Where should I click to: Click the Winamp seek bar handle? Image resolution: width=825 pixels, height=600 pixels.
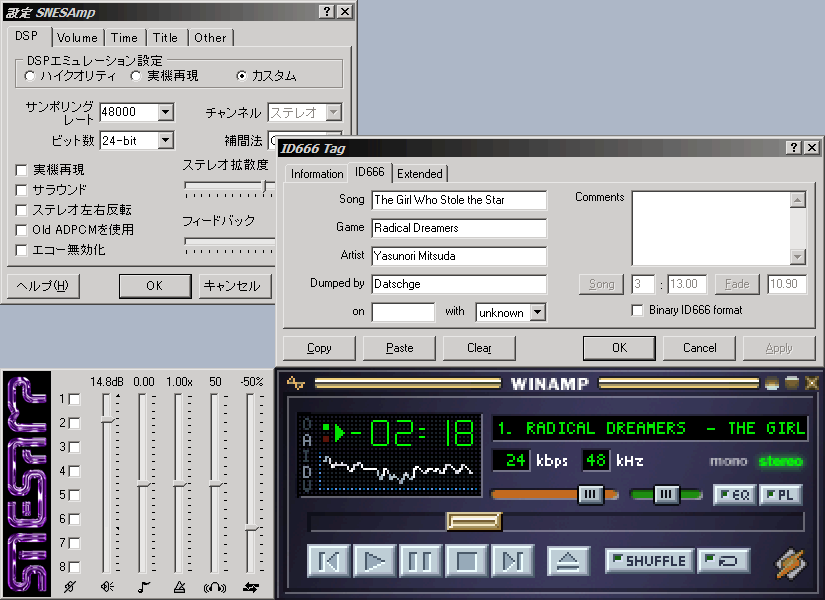473,521
